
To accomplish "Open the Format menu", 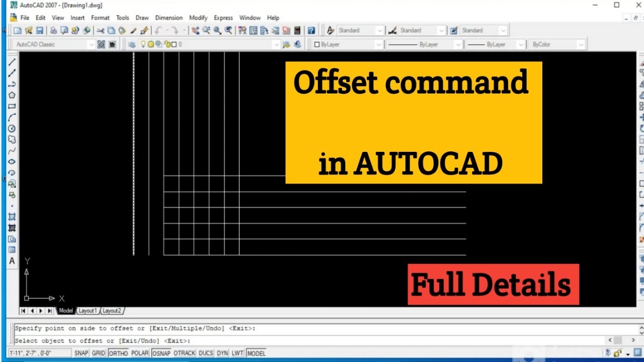I will tap(100, 18).
